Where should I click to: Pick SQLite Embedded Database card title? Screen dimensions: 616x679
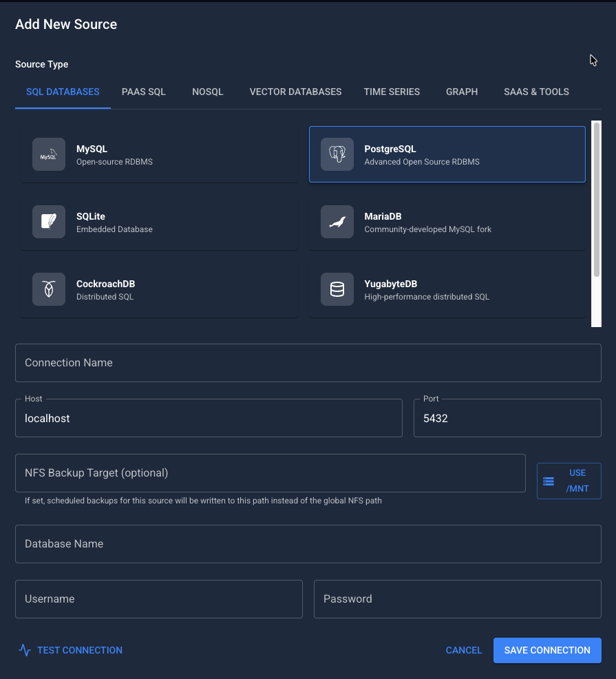(x=91, y=216)
